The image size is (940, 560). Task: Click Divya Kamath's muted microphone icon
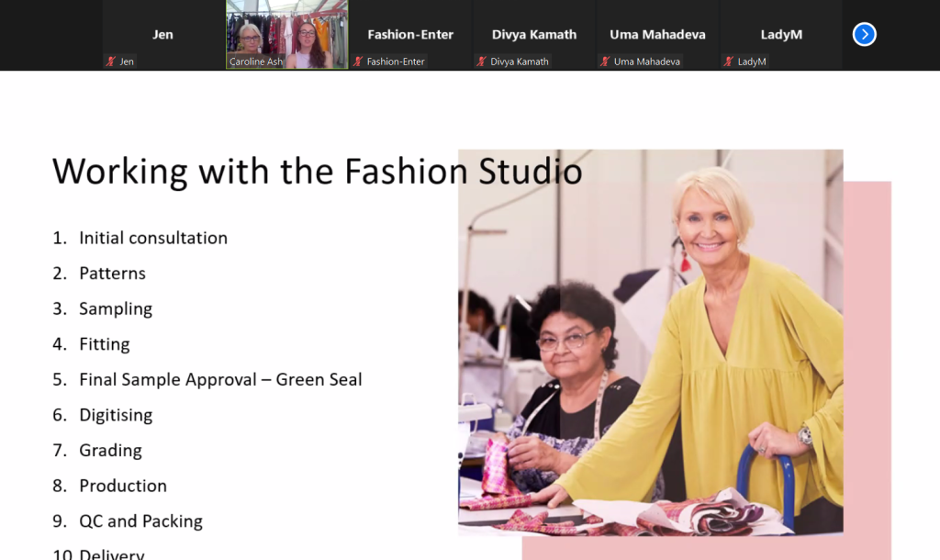coord(481,62)
